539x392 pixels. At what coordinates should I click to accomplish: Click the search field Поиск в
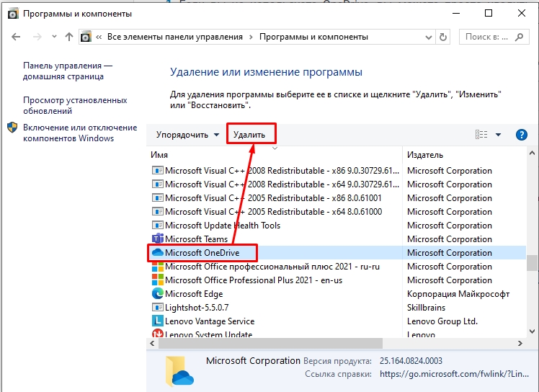pyautogui.click(x=491, y=37)
